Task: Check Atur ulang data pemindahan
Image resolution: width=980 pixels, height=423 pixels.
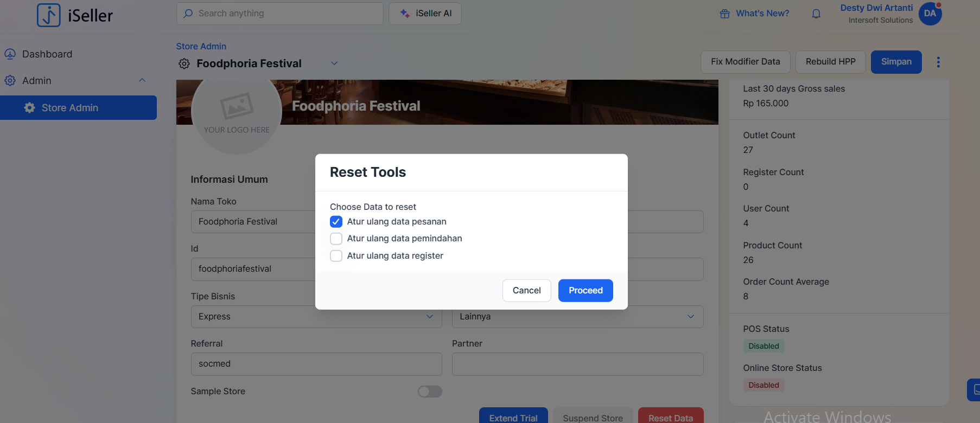Action: pos(336,239)
